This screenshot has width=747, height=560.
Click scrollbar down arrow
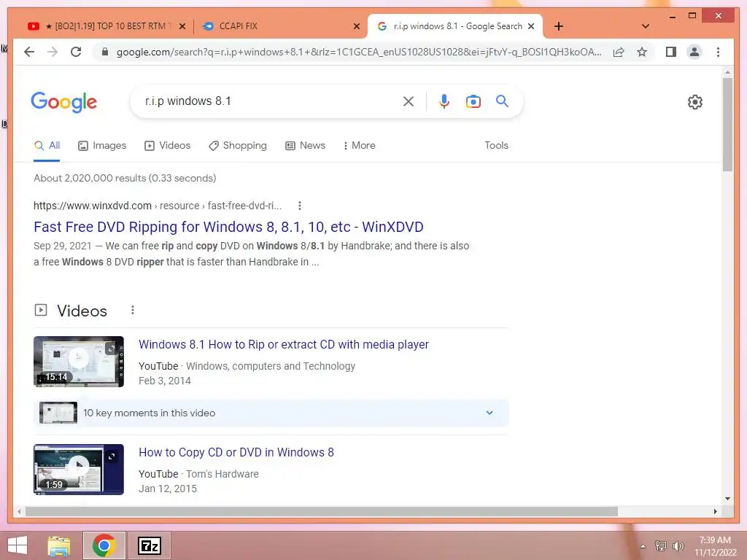coord(727,499)
